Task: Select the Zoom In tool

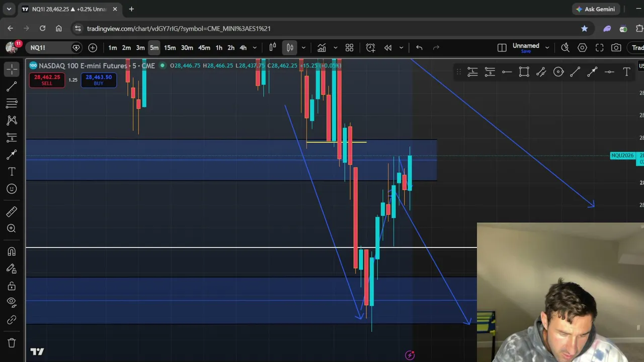Action: click(12, 229)
